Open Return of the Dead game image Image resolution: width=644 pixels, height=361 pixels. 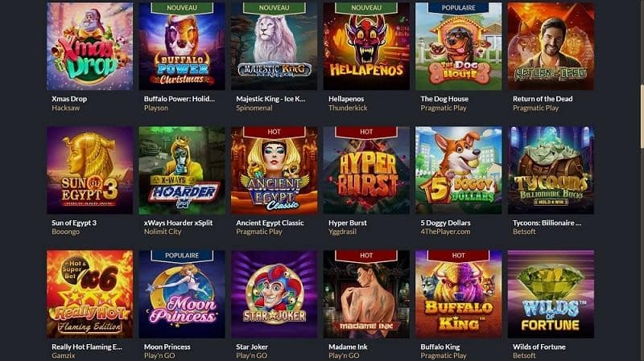click(551, 46)
